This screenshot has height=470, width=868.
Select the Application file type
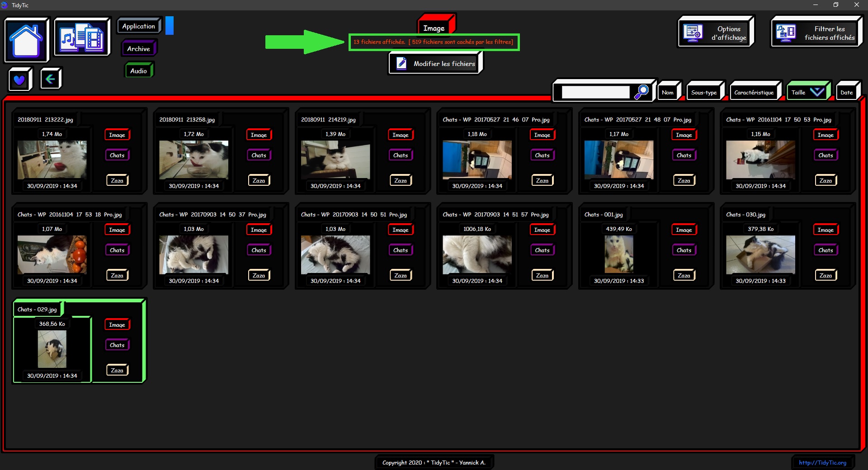point(139,26)
